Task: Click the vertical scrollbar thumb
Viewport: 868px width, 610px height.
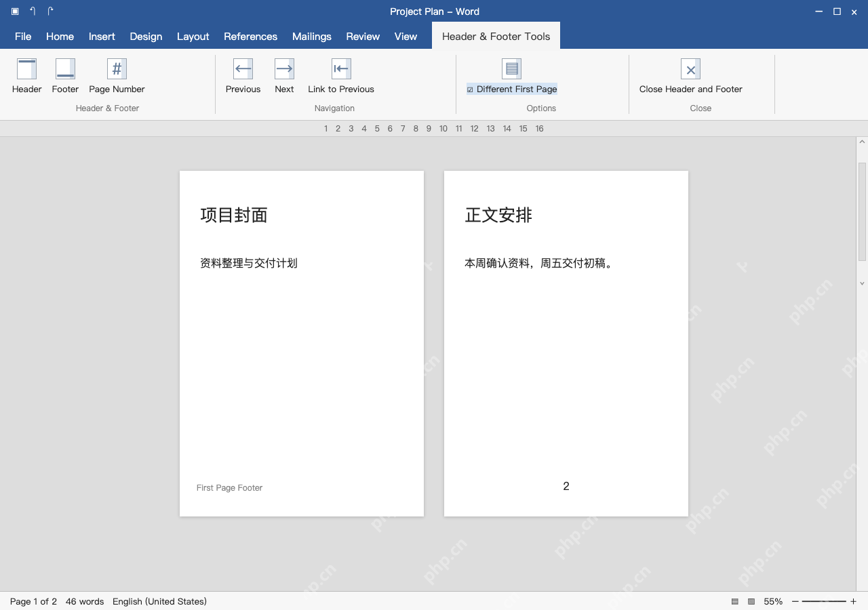Action: click(862, 211)
